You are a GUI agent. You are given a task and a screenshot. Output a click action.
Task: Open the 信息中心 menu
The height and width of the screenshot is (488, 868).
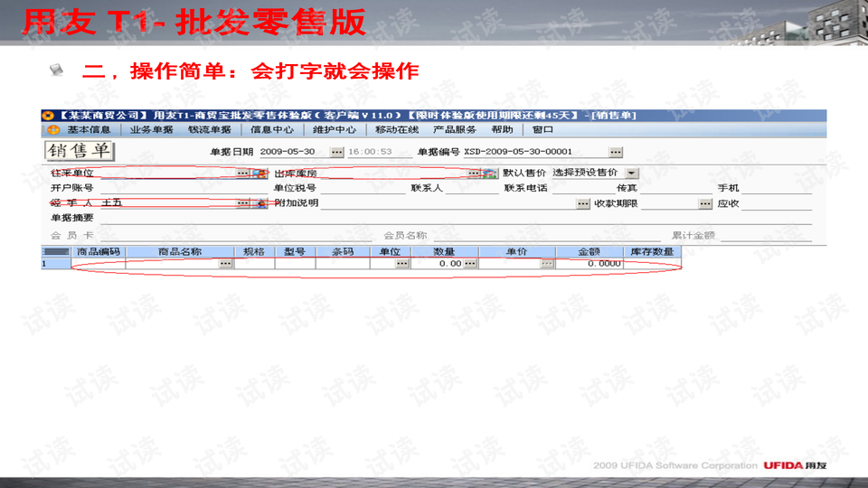point(272,130)
